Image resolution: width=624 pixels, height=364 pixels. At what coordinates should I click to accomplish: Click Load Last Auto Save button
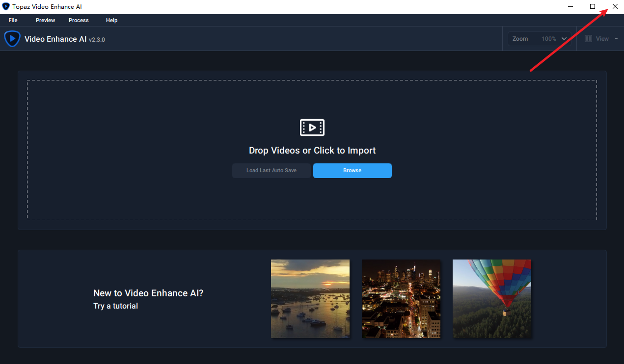tap(271, 171)
